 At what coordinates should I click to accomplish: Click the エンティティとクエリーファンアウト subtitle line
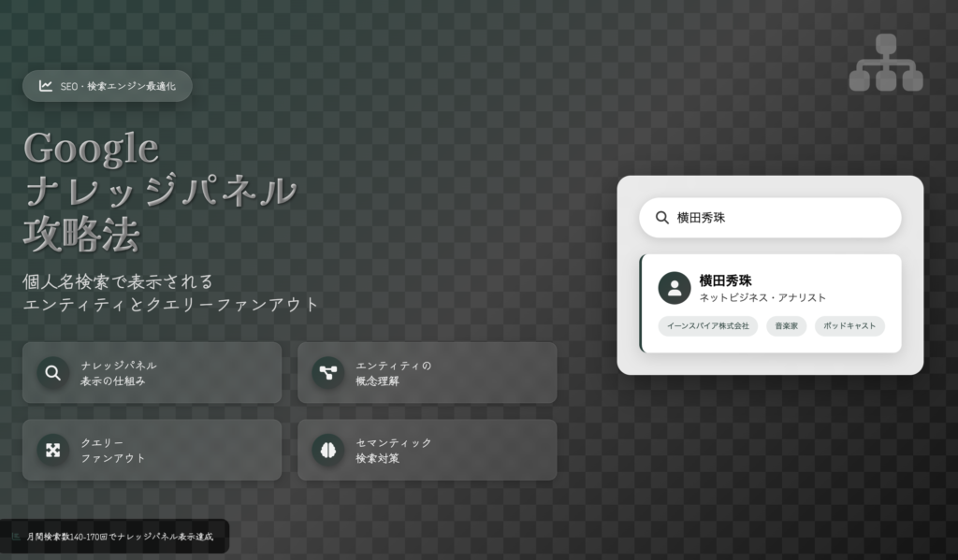click(171, 304)
